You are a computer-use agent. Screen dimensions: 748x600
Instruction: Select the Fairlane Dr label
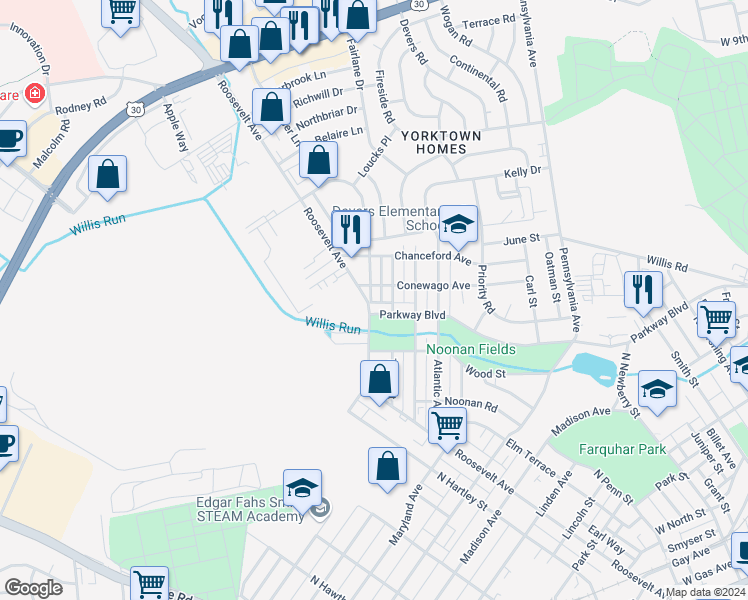coord(355,64)
